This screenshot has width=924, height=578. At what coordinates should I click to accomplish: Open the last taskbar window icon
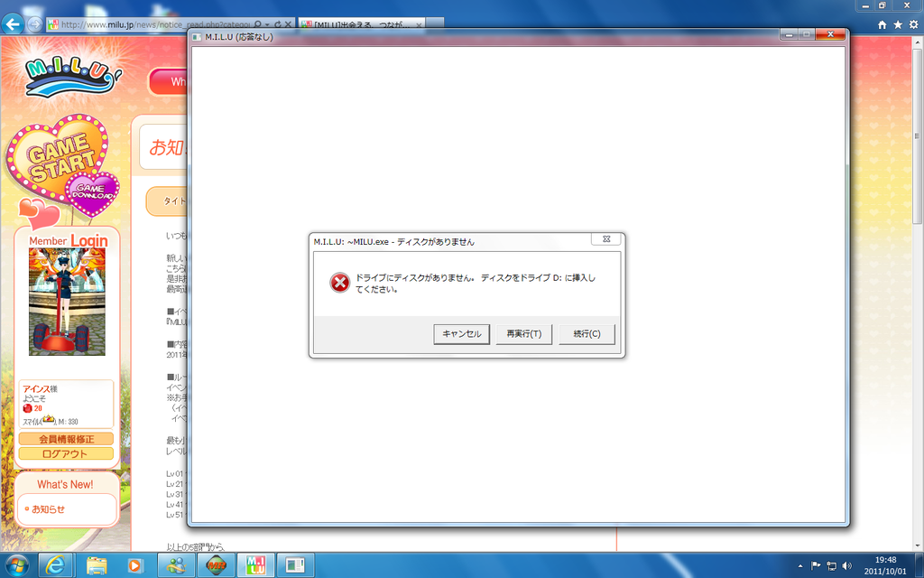coord(295,565)
